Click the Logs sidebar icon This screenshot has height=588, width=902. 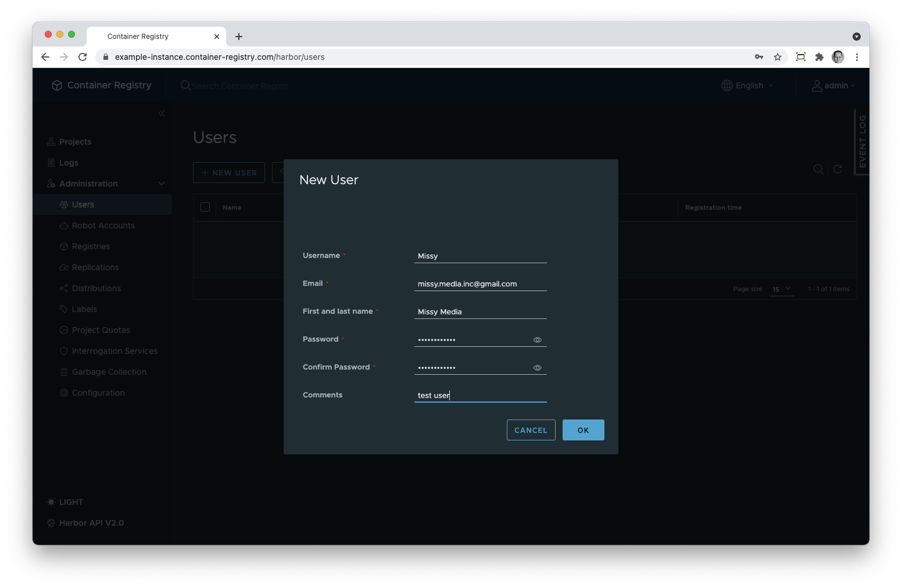tap(51, 163)
